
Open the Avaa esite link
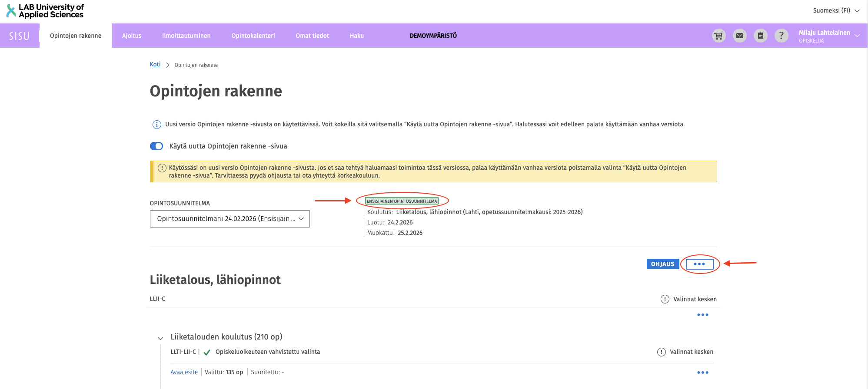(x=184, y=373)
